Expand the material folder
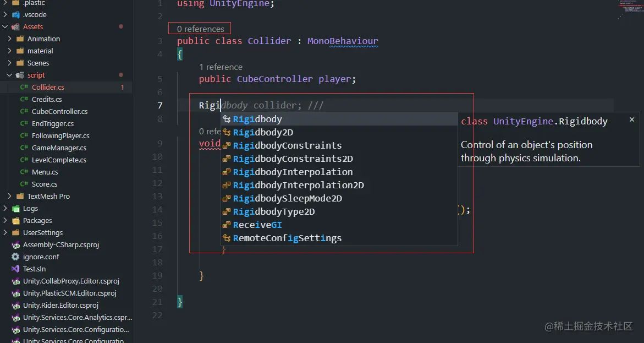 click(x=9, y=51)
